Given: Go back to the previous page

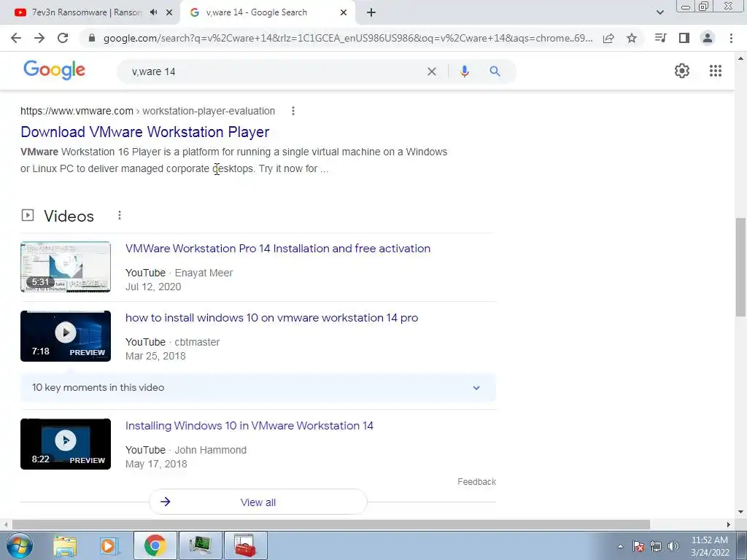Looking at the screenshot, I should point(16,38).
